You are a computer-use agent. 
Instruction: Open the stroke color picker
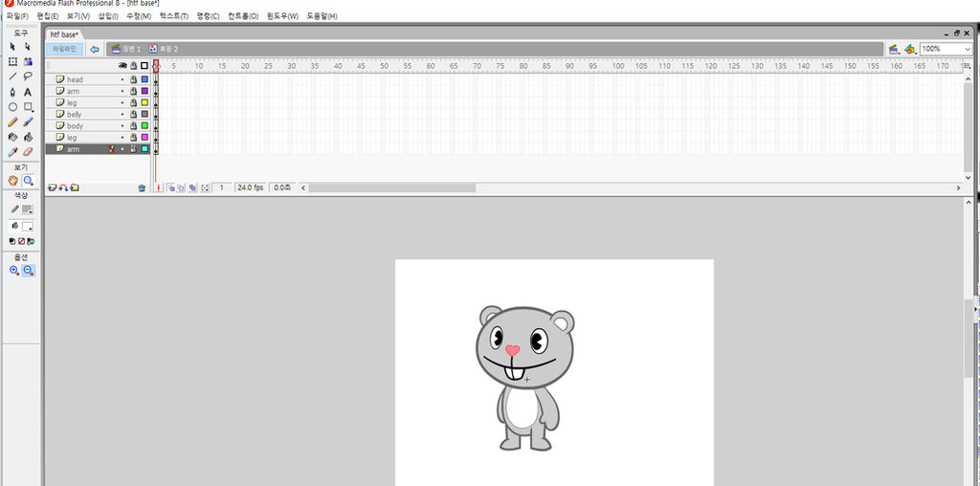click(x=27, y=210)
